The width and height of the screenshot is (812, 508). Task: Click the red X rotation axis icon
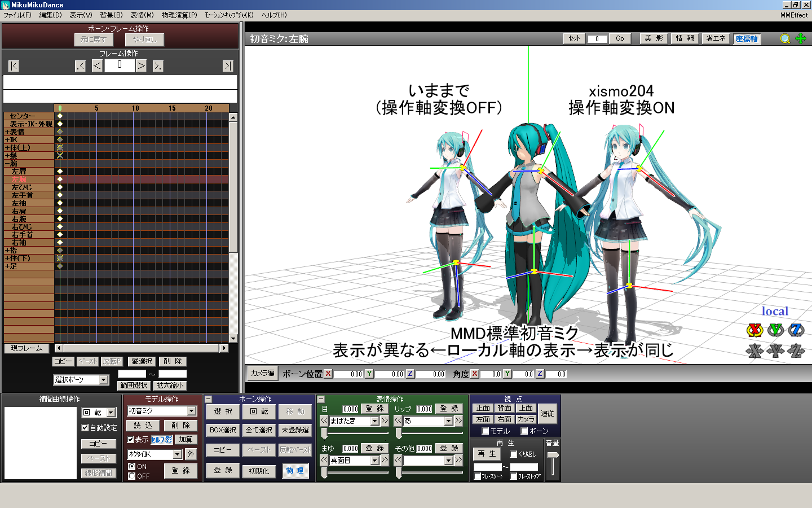point(754,330)
